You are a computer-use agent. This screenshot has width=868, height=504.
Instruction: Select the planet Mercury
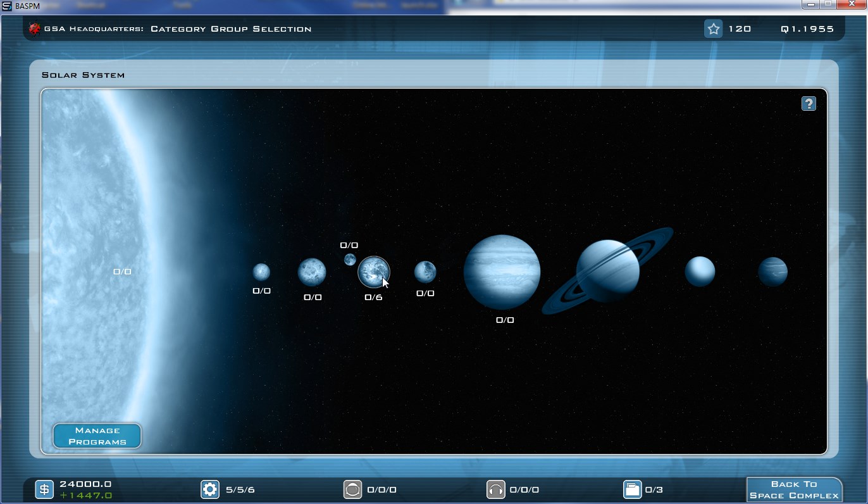pos(261,272)
